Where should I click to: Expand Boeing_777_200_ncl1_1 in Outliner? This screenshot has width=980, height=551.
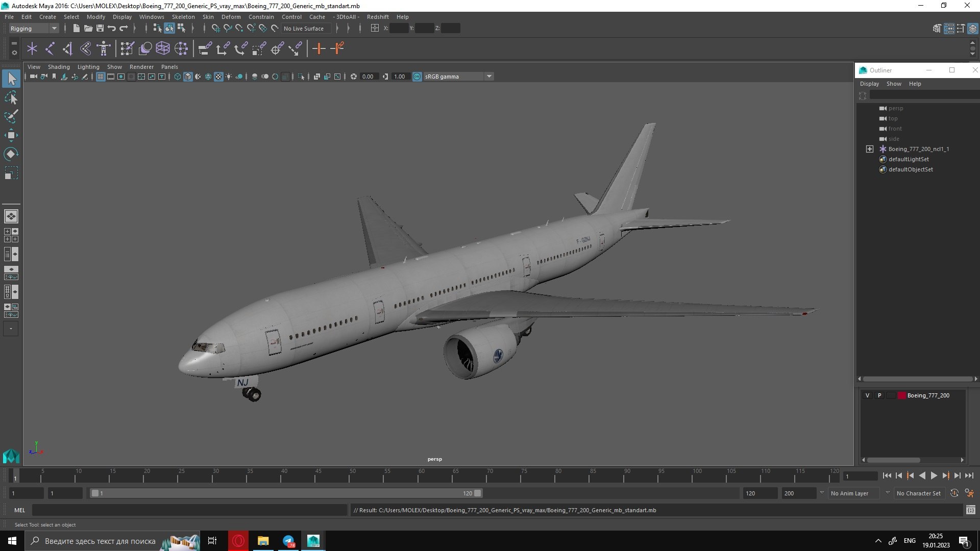[x=869, y=149]
